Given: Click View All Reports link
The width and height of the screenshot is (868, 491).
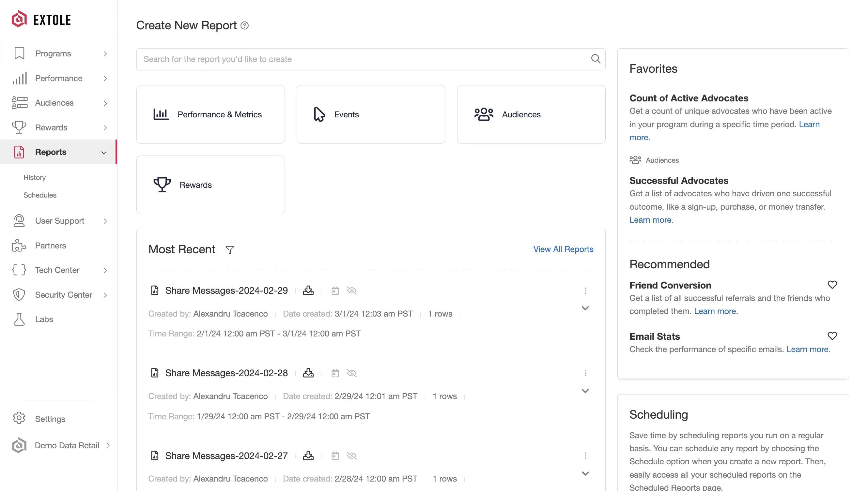Looking at the screenshot, I should pos(563,249).
